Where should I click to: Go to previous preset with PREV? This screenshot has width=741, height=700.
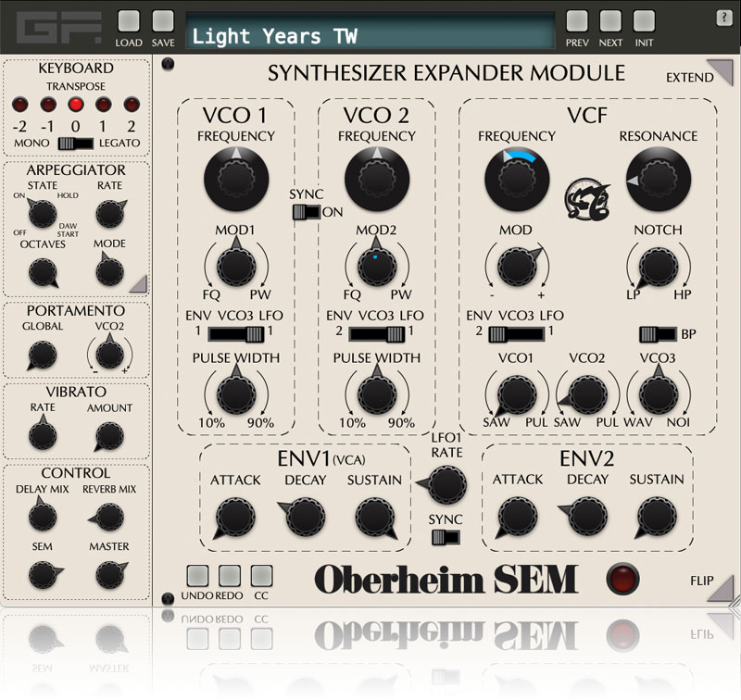click(577, 22)
